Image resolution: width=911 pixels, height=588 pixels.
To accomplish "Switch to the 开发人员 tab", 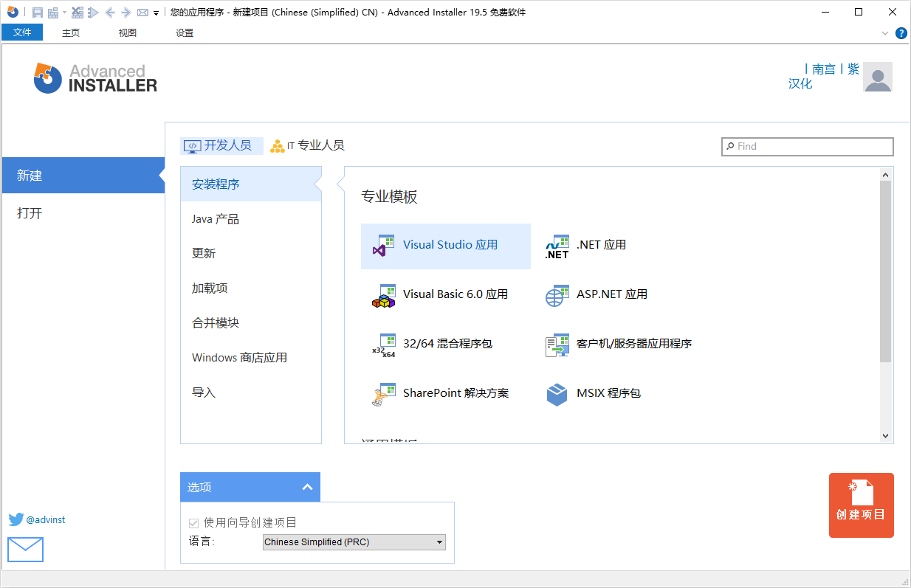I will [221, 145].
